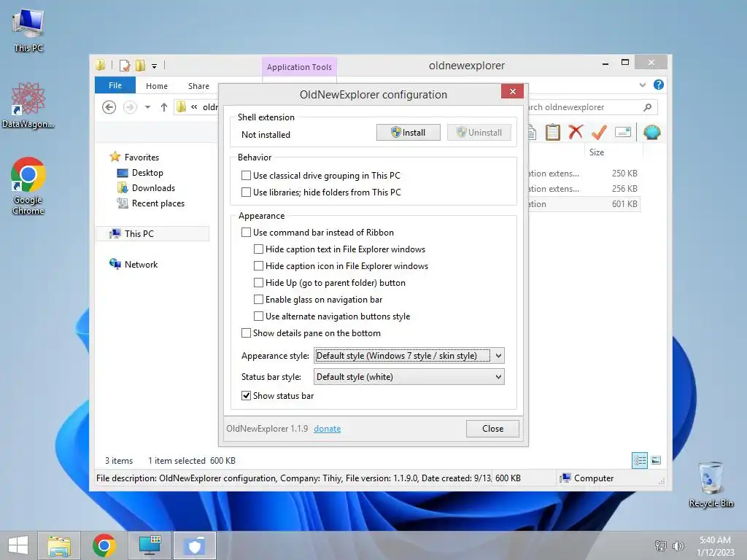Open recent locations dropdown arrow

(147, 107)
